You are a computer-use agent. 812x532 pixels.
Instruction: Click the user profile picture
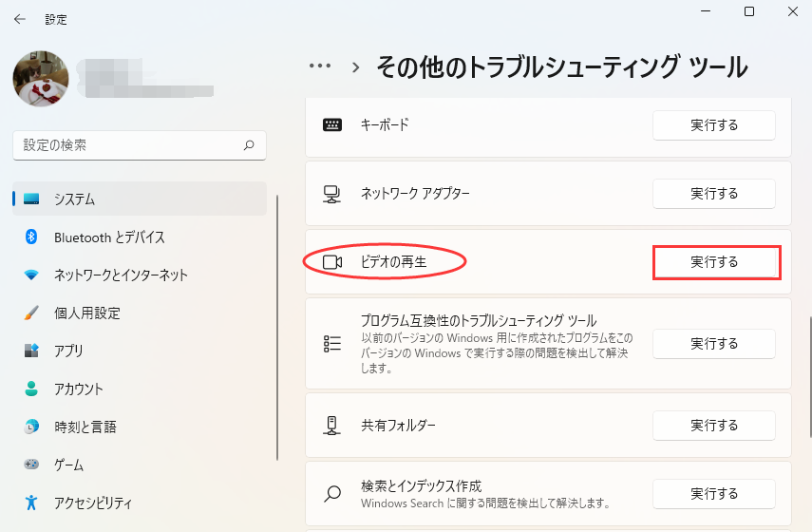point(41,78)
